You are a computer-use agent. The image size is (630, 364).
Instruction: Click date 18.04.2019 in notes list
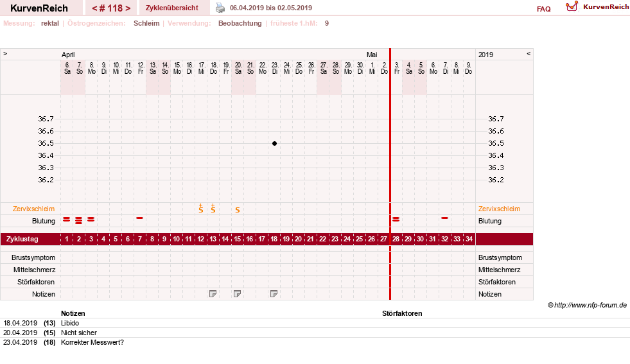[20, 323]
